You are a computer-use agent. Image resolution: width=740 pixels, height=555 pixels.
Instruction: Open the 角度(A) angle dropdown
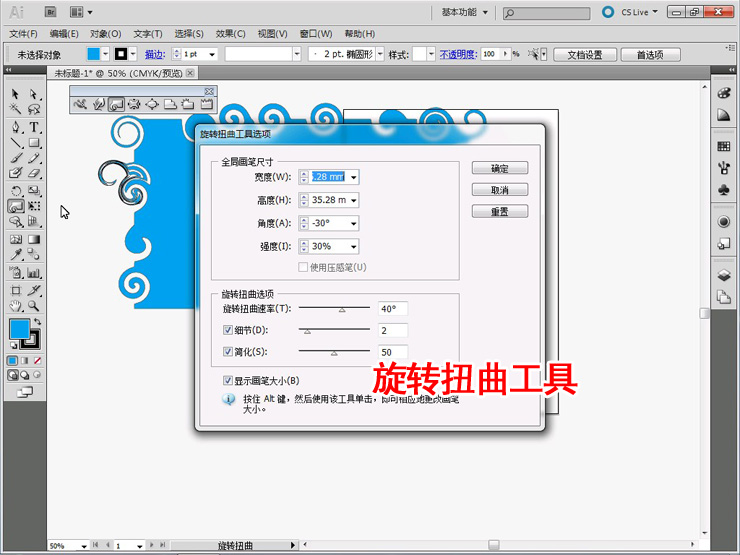click(354, 223)
